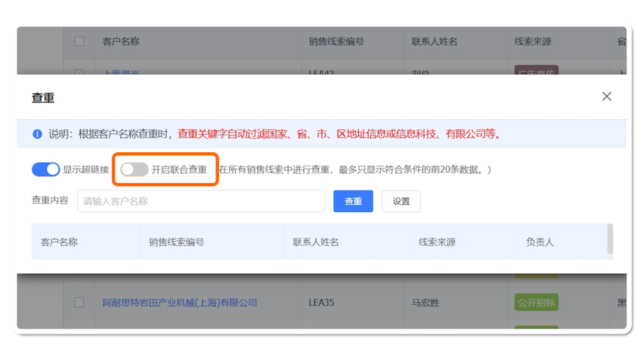Click 联系人姓名 header in dialog results table
This screenshot has height=362, width=644.
click(x=316, y=242)
